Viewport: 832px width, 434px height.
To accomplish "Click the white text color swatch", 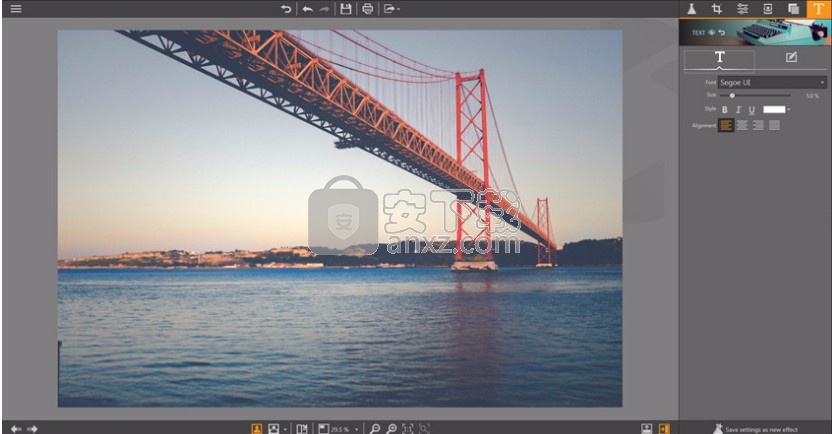I will [774, 109].
